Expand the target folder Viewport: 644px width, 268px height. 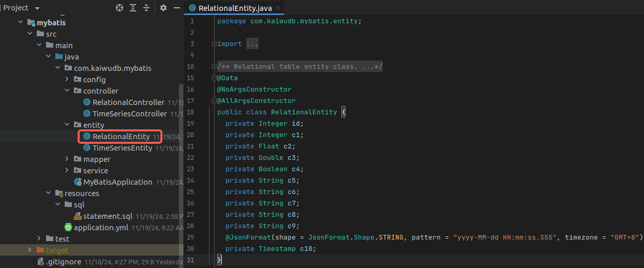point(30,250)
